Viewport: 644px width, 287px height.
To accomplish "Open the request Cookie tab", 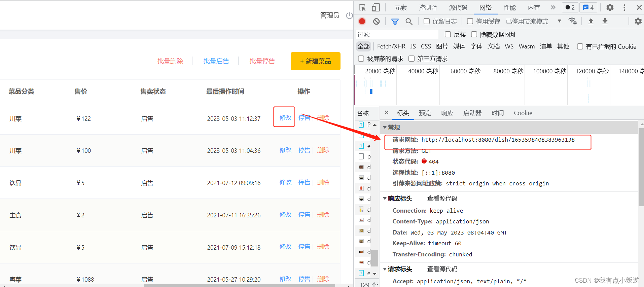I will [523, 113].
